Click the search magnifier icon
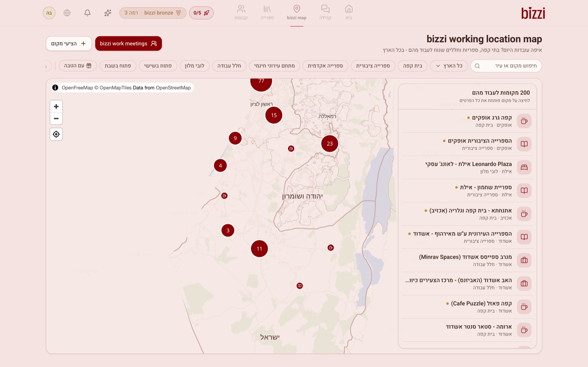Image resolution: width=588 pixels, height=367 pixels. coord(477,66)
